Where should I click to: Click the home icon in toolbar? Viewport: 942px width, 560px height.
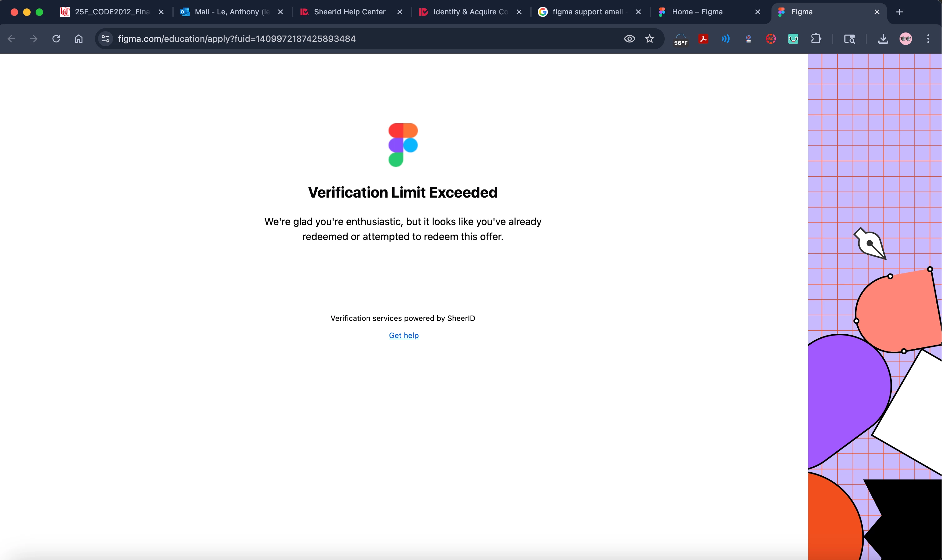78,38
